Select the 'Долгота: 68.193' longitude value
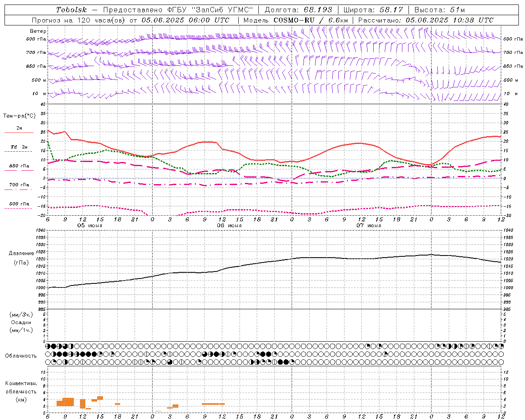 point(299,10)
